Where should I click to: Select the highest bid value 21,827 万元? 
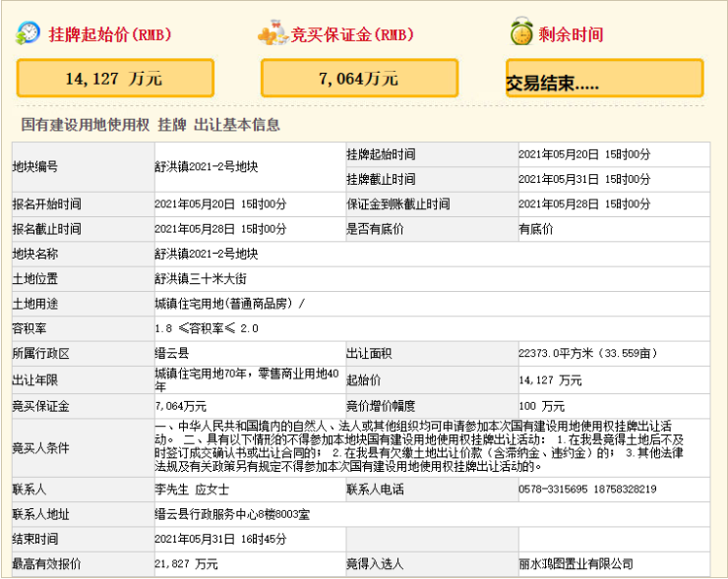tap(187, 564)
